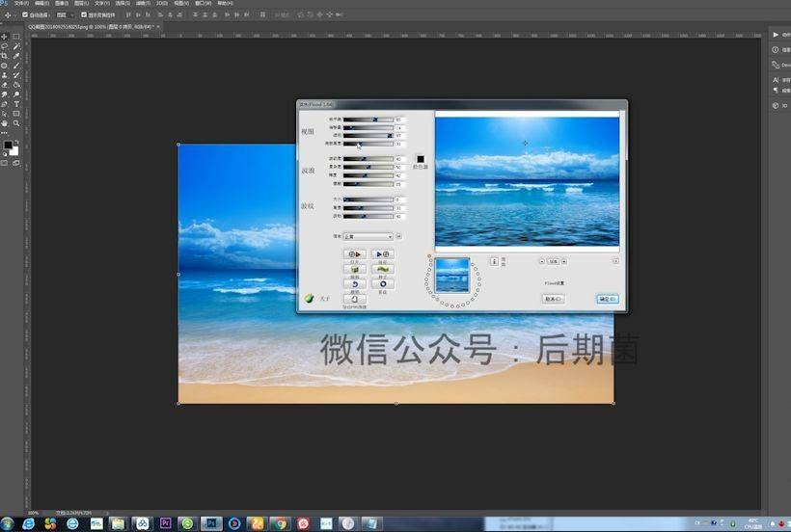The width and height of the screenshot is (791, 532).
Task: Click the Flood save preset button
Action: pos(383,254)
